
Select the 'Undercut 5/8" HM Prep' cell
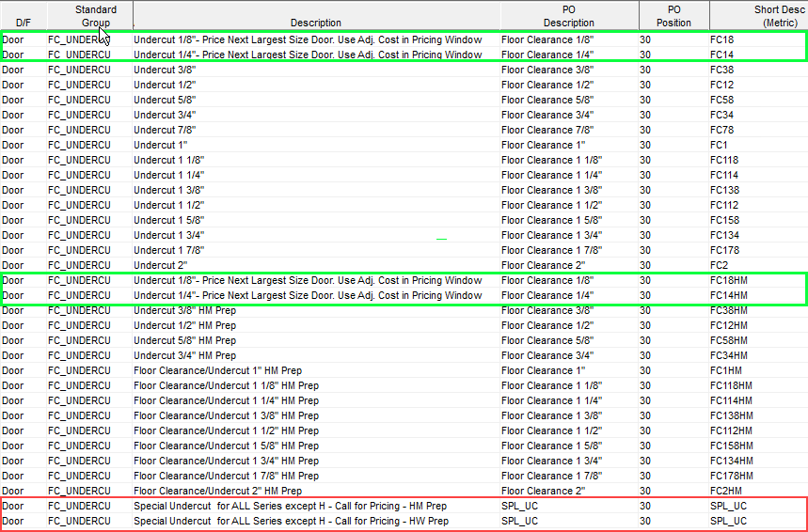(316, 340)
